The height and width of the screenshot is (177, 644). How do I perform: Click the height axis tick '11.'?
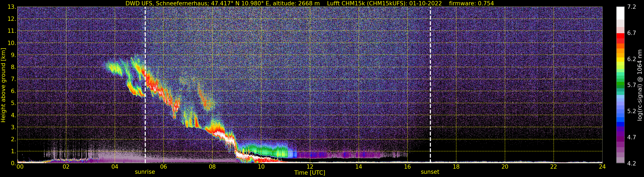(x=12, y=31)
